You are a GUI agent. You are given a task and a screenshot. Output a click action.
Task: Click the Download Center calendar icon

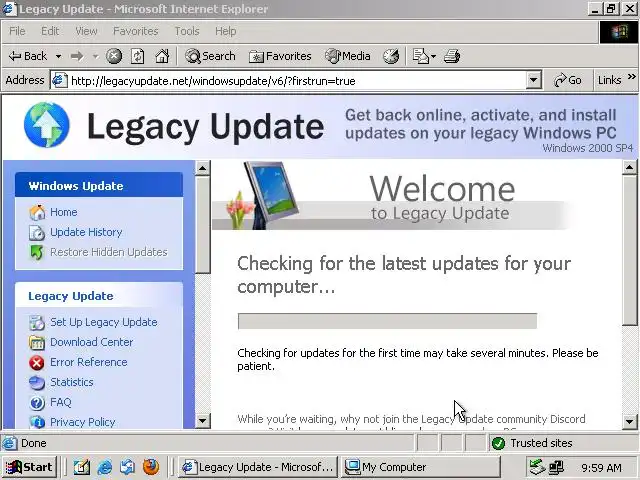(37, 342)
